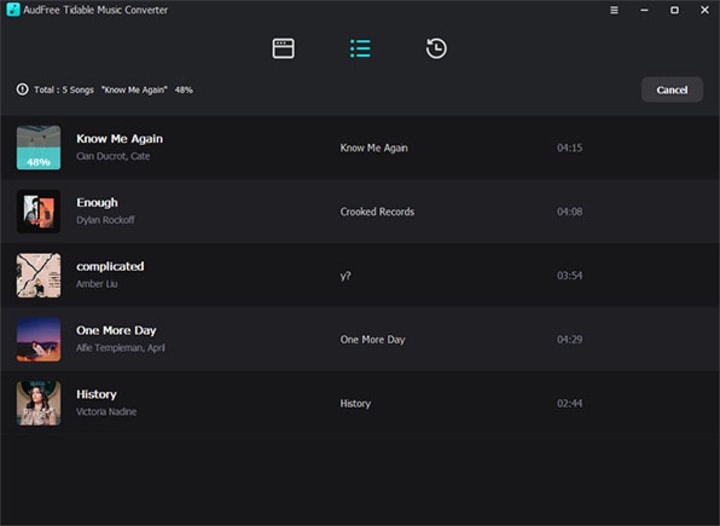
Task: Cancel the ongoing conversion
Action: [x=672, y=90]
